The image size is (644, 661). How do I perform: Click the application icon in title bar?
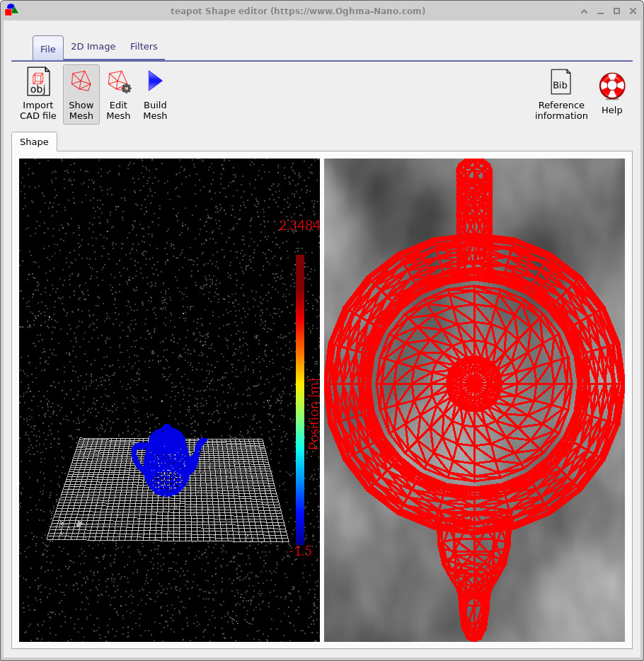11,11
